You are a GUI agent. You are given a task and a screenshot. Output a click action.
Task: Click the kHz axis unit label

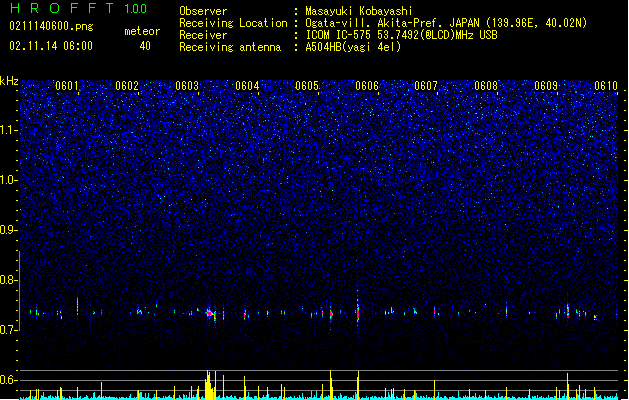point(9,81)
